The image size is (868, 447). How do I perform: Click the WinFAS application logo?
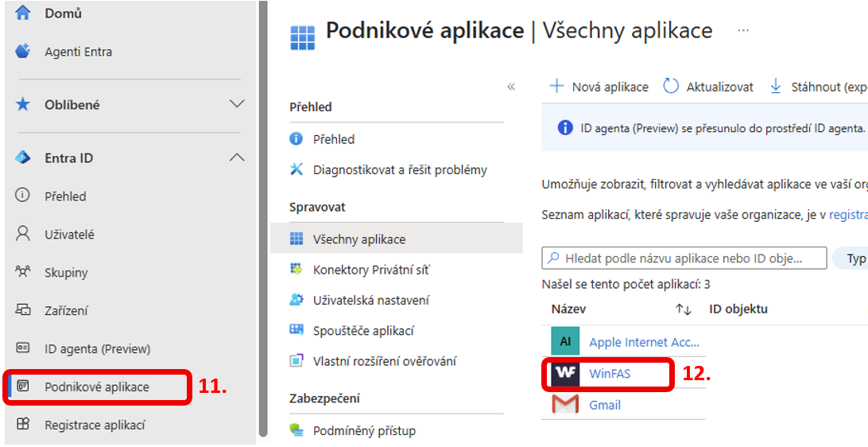click(565, 374)
